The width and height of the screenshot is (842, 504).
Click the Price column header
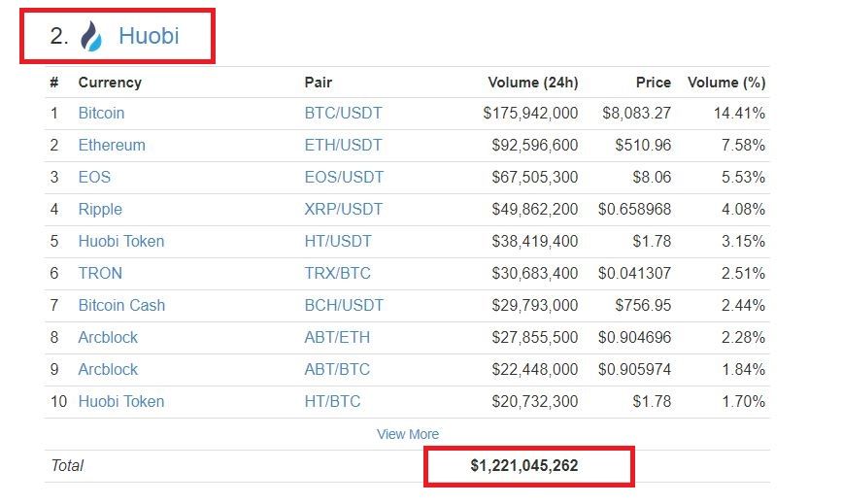653,83
